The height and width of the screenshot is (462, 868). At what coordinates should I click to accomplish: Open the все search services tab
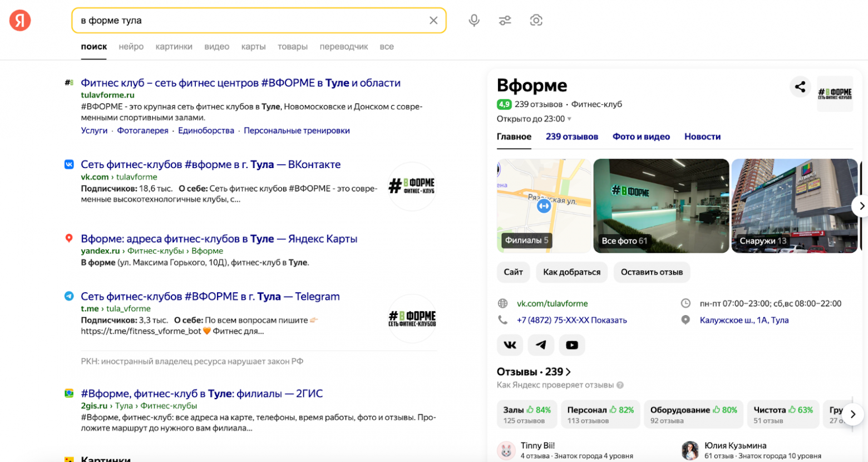coord(387,47)
